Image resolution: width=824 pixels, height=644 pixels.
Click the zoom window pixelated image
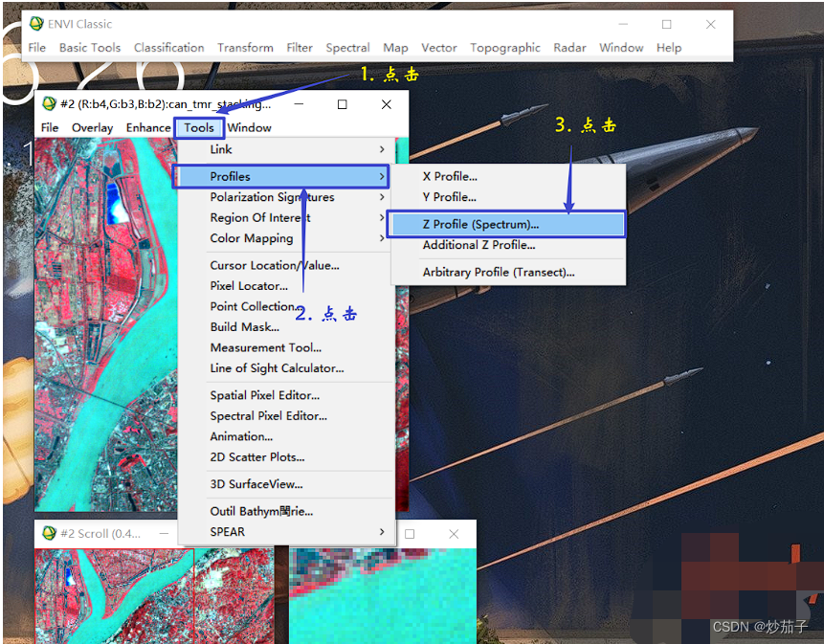pyautogui.click(x=383, y=596)
